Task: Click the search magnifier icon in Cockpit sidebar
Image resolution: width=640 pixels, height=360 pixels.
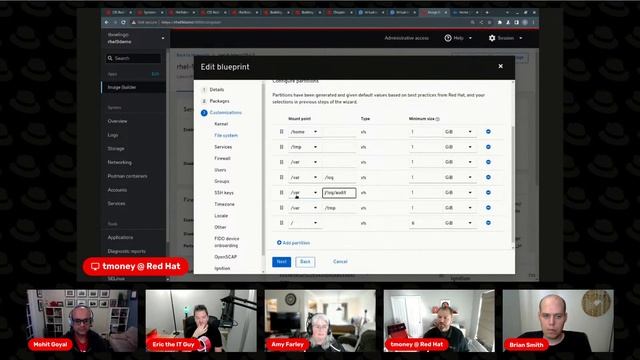Action: [110, 58]
